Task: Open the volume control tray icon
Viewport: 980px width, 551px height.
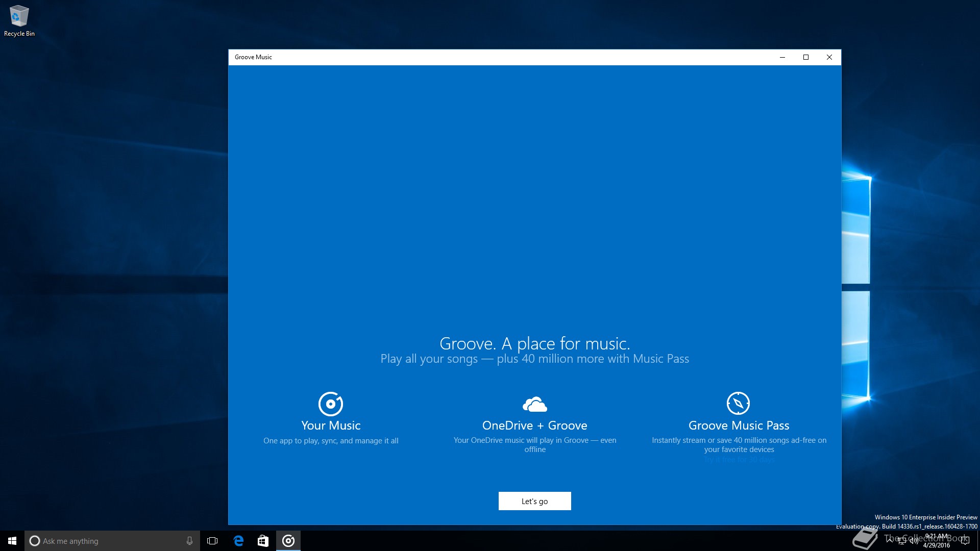Action: coord(914,541)
